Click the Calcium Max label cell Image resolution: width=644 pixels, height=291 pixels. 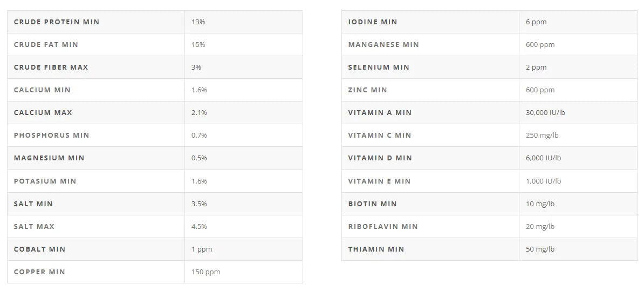pos(43,113)
